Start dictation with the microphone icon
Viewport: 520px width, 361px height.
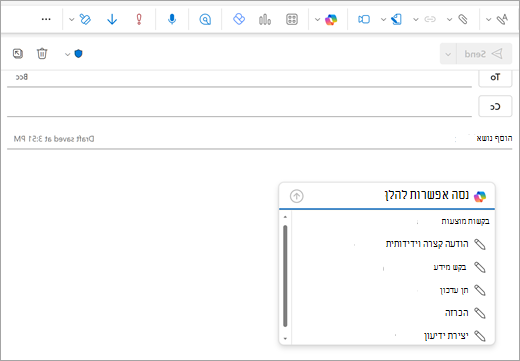coord(172,19)
